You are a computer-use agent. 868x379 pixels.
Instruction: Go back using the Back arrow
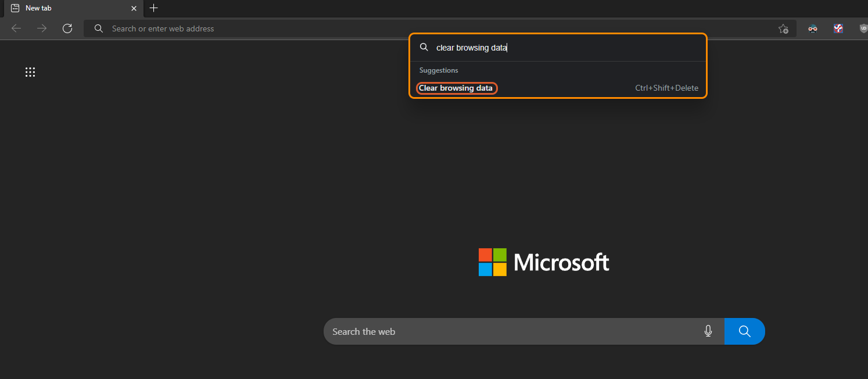click(16, 28)
